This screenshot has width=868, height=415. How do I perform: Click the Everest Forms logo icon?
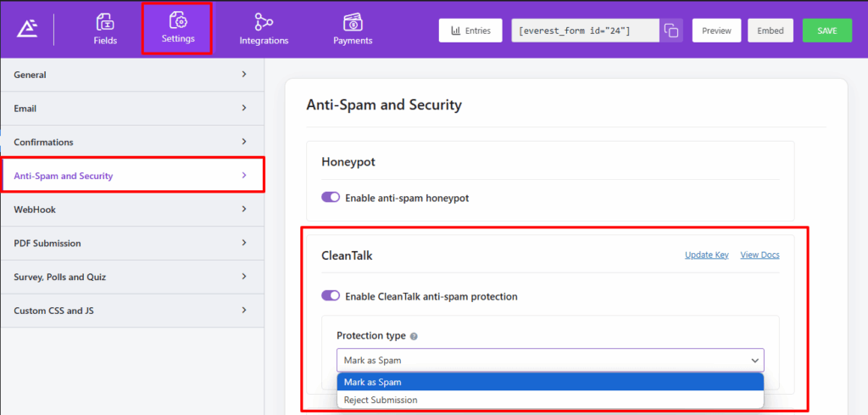point(26,30)
